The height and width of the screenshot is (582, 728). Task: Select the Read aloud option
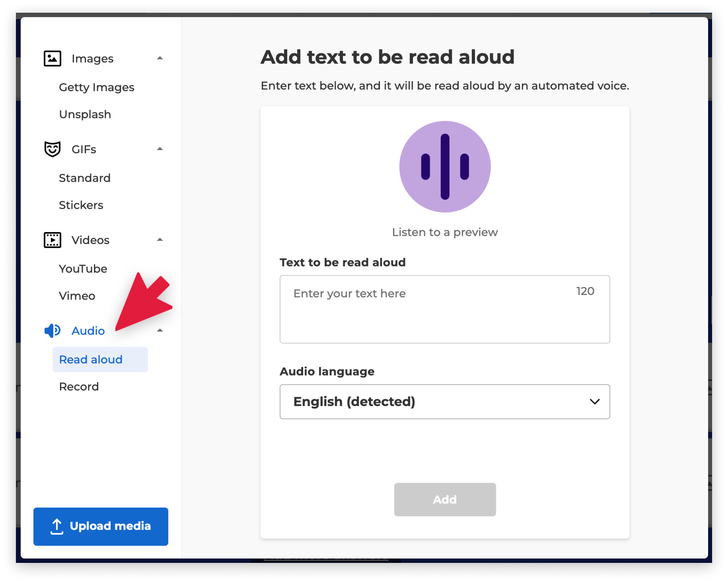(100, 360)
